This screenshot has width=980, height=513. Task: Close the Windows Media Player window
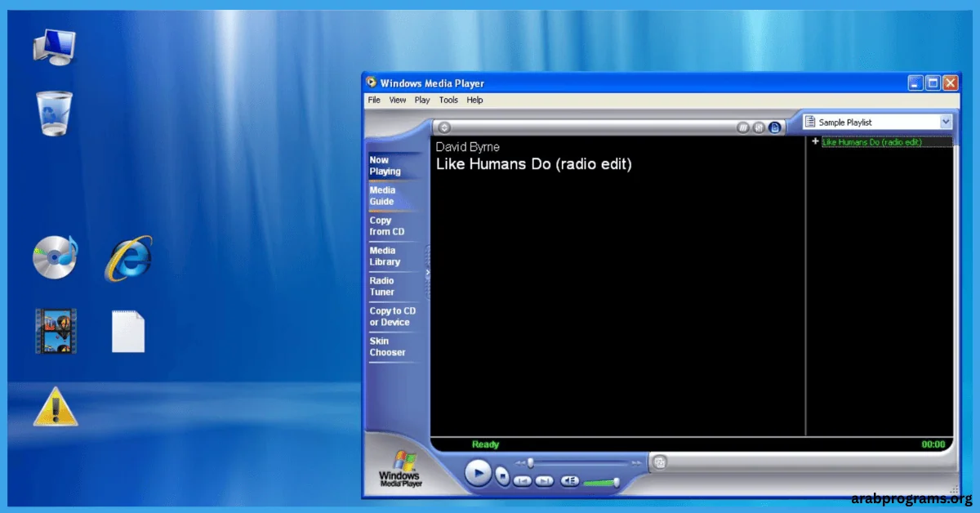tap(950, 83)
